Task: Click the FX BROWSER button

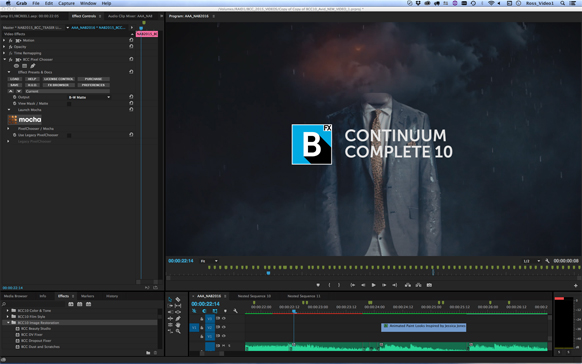Action: coord(59,85)
